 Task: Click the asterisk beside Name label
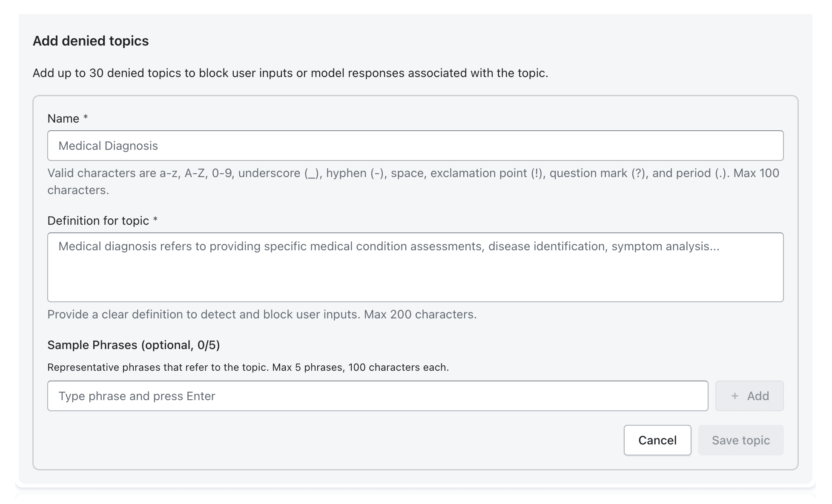(86, 117)
